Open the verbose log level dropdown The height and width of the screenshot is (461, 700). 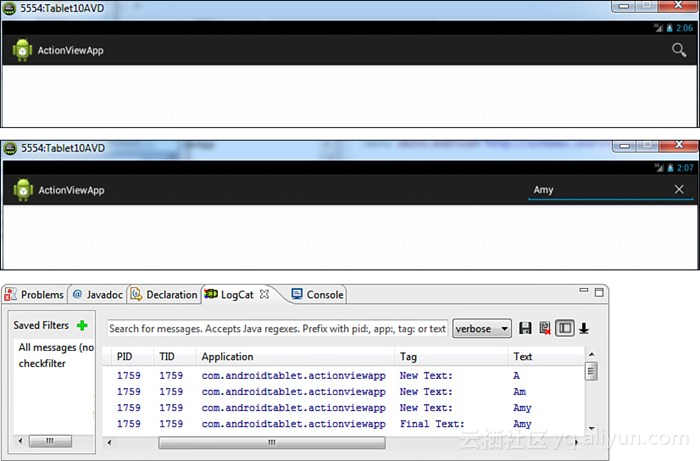(x=482, y=329)
